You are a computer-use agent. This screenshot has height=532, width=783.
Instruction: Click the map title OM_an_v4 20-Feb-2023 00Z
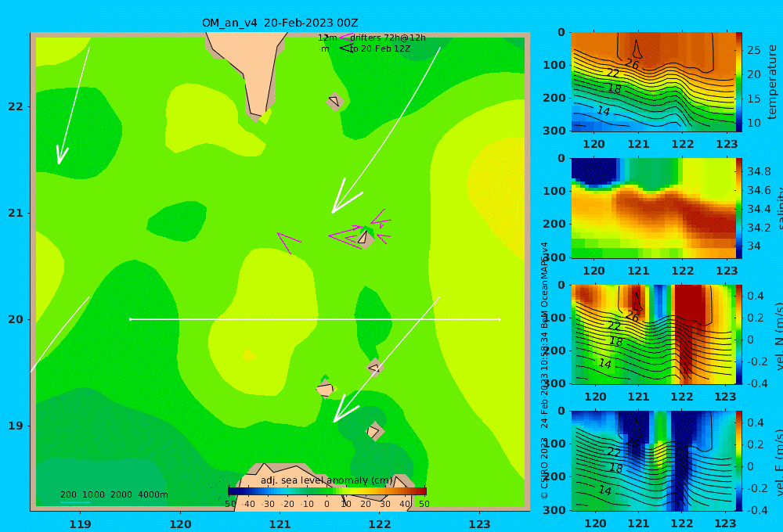[280, 23]
